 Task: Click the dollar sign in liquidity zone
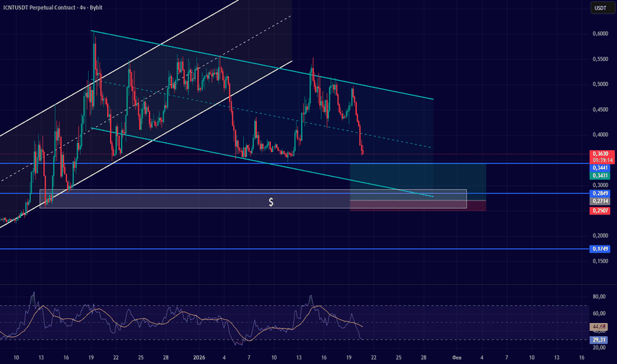coord(271,203)
